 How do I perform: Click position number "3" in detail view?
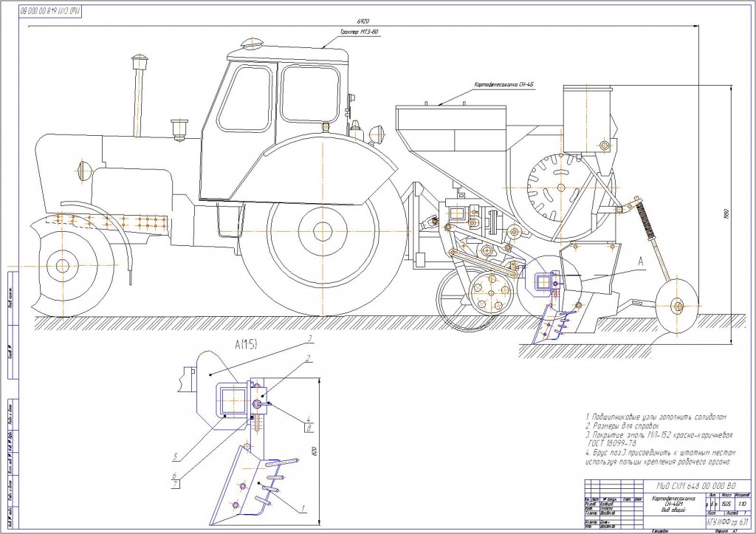[x=312, y=338]
